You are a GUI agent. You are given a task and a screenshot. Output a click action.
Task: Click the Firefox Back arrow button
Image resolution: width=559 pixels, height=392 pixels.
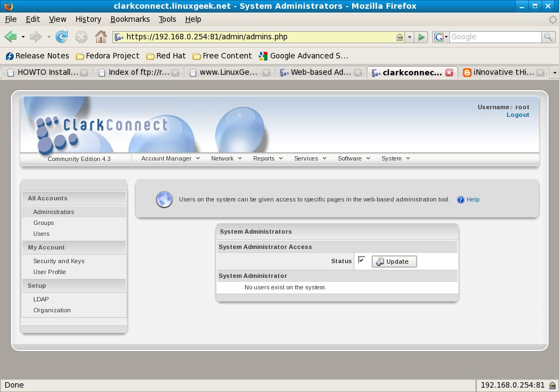[11, 37]
